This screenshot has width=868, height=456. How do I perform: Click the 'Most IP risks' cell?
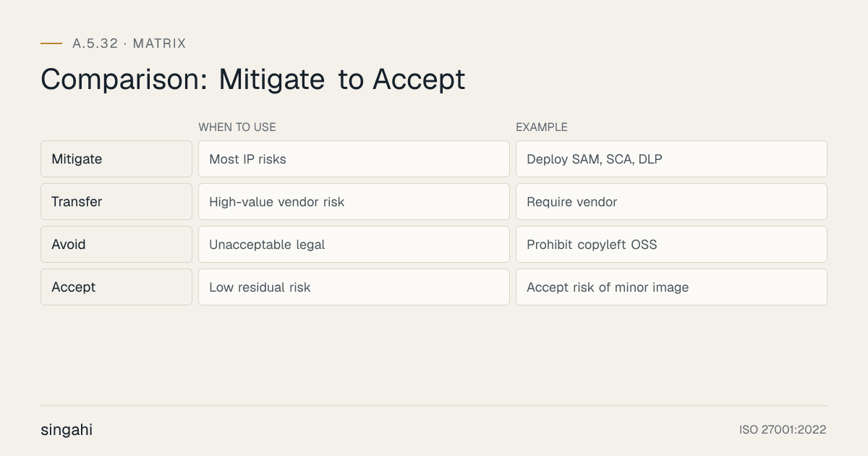[x=354, y=159]
